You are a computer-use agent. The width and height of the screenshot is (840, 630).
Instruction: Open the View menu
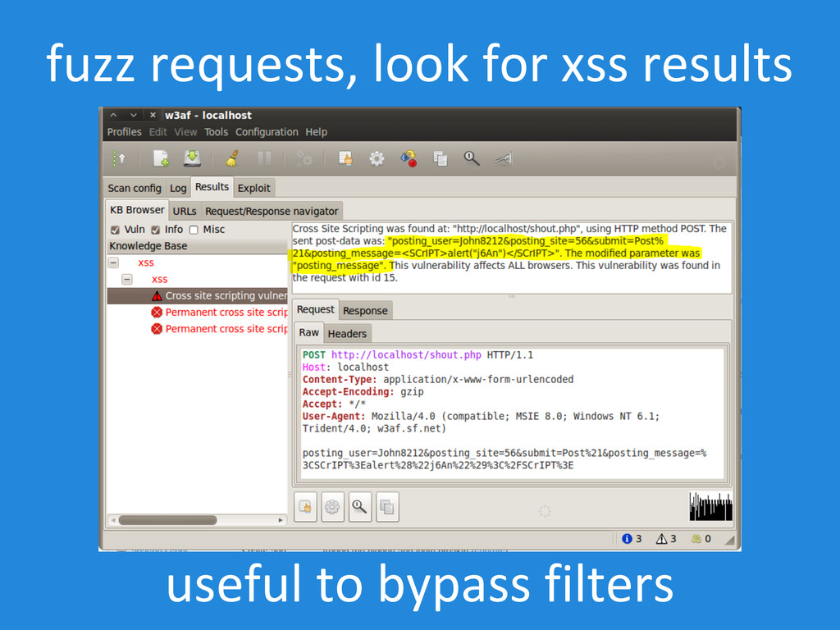coord(185,132)
